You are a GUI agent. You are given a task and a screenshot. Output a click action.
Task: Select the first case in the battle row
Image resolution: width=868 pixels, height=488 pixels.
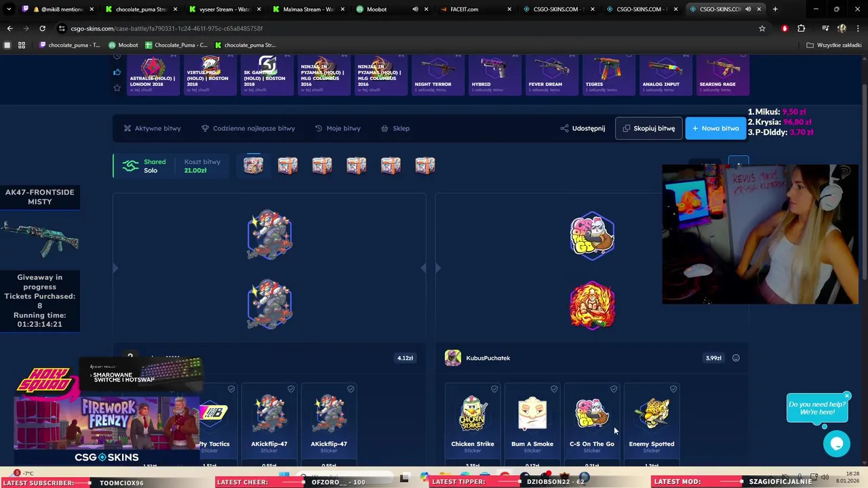253,165
